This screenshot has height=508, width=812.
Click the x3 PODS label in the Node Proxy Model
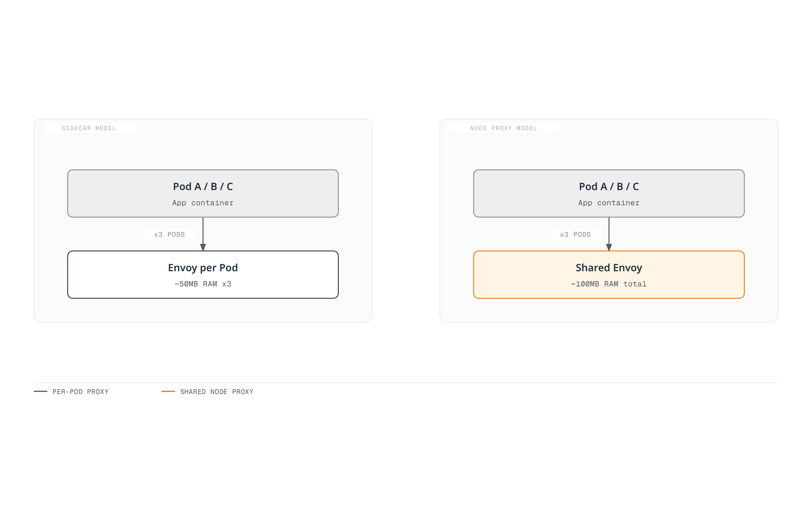pos(576,234)
